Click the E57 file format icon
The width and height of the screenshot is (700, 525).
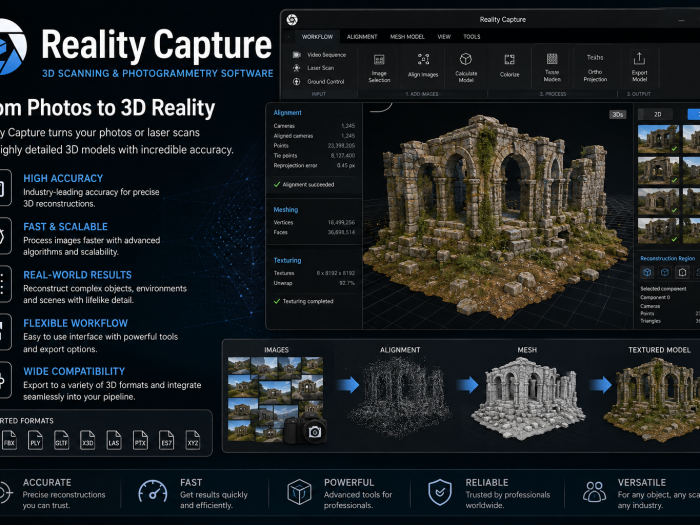point(167,440)
